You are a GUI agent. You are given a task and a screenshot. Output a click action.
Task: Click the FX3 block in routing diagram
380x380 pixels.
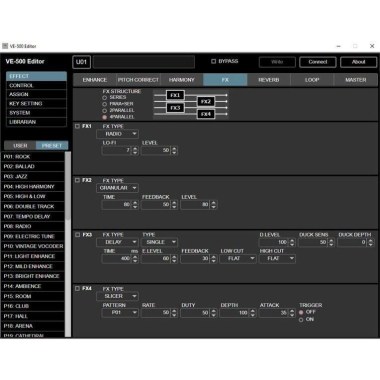point(175,108)
